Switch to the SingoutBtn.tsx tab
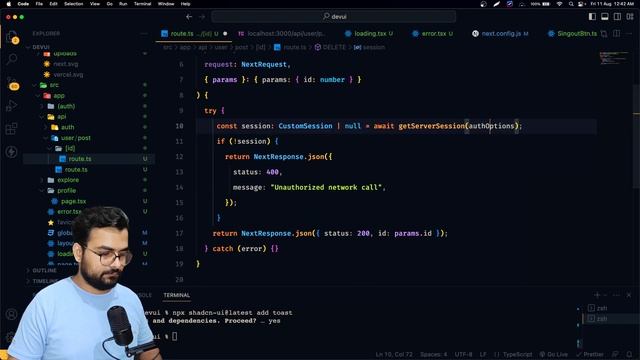 tap(572, 33)
